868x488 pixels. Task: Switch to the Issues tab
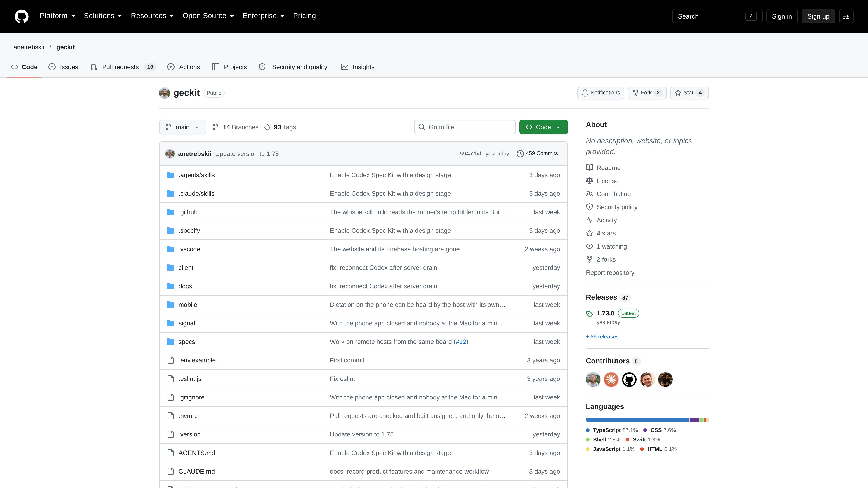[x=63, y=67]
